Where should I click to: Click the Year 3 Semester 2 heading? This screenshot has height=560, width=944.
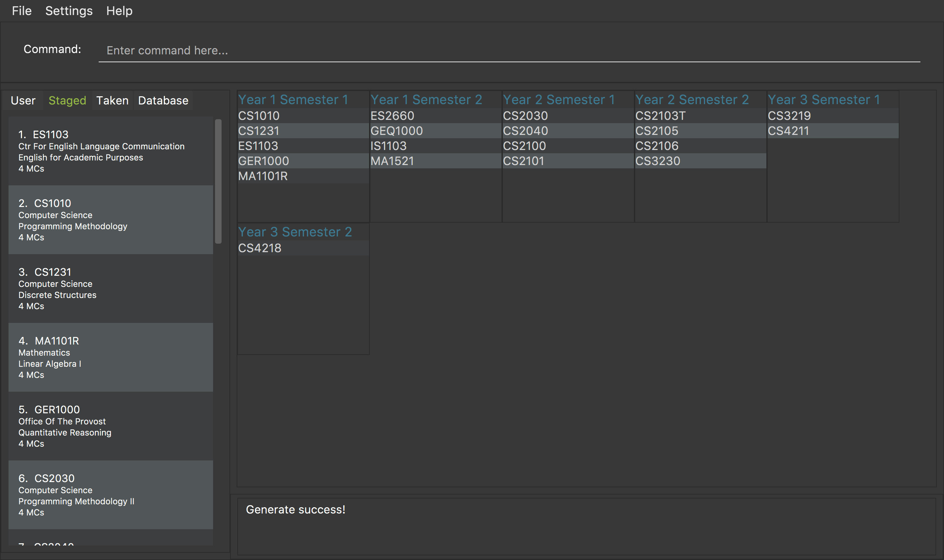295,232
